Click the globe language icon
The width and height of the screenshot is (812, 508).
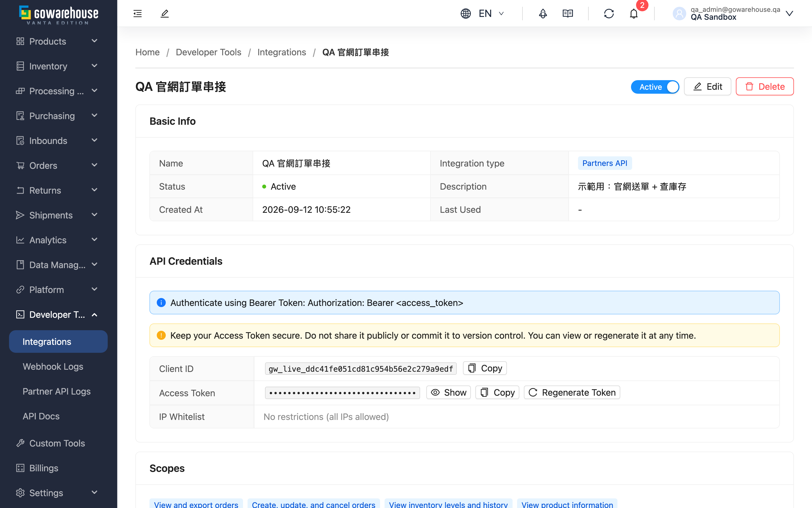click(466, 14)
